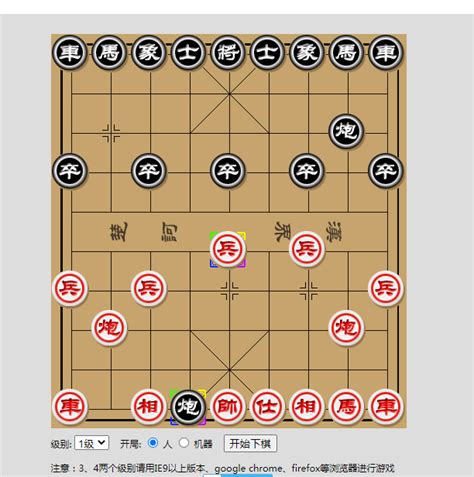This screenshot has width=474, height=477.
Task: Select the black elephant left of the 士
Action: coord(149,52)
